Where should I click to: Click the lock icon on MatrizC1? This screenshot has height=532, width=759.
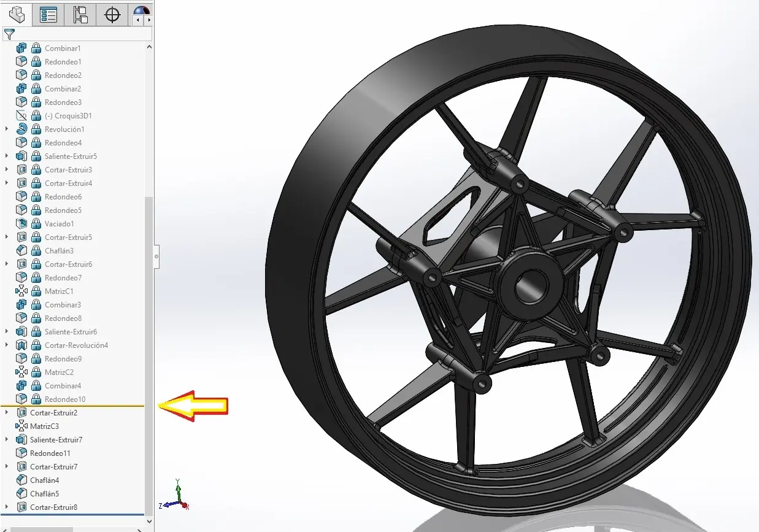click(35, 291)
